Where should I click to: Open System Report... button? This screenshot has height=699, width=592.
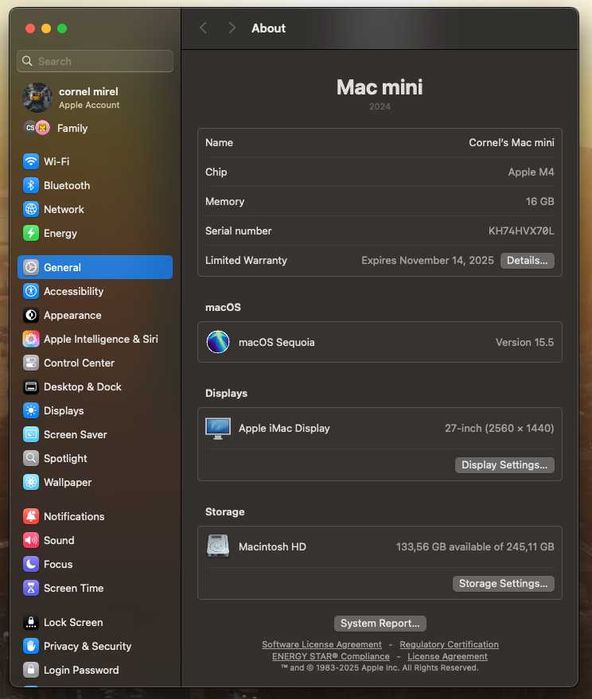(x=380, y=623)
